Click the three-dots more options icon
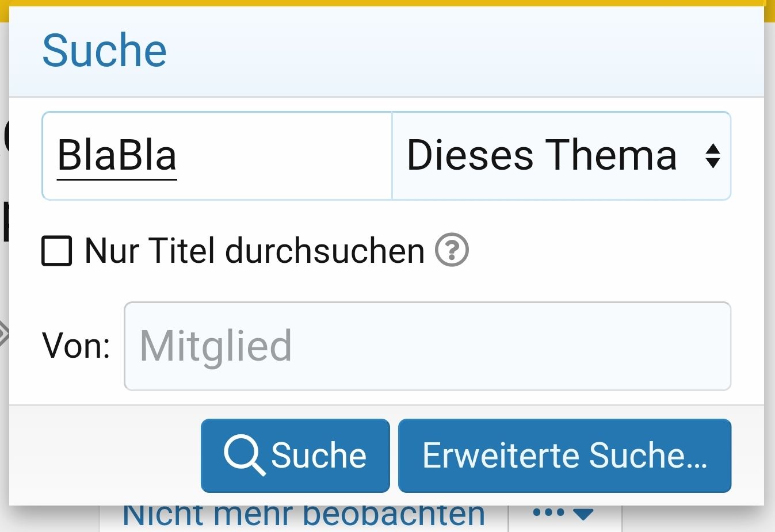Image resolution: width=775 pixels, height=532 pixels. click(x=548, y=513)
